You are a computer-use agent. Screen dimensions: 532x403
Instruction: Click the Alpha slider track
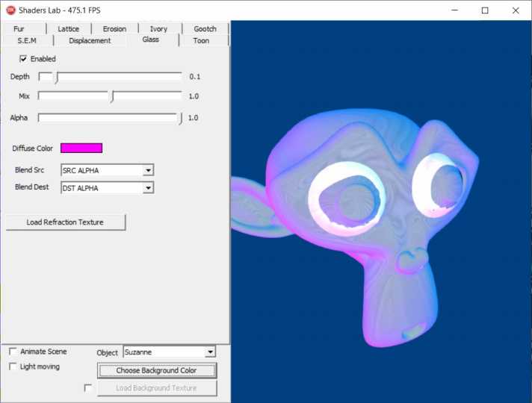pyautogui.click(x=108, y=117)
